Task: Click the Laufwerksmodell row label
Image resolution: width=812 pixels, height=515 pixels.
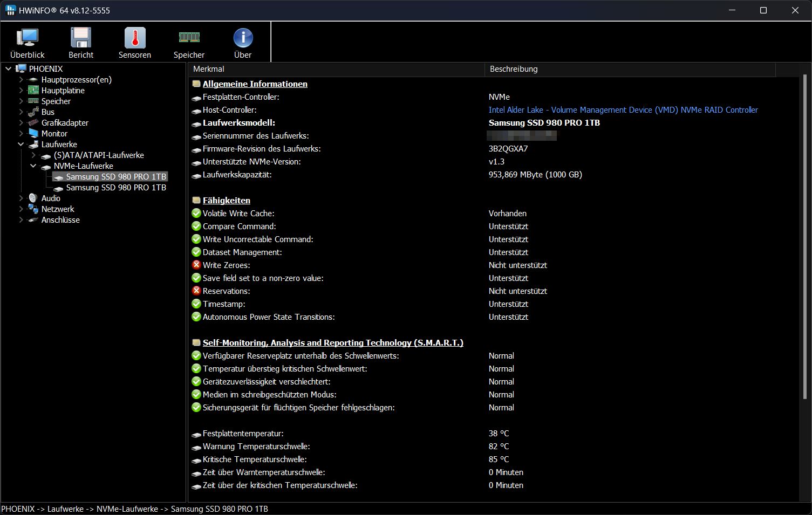Action: [x=239, y=122]
